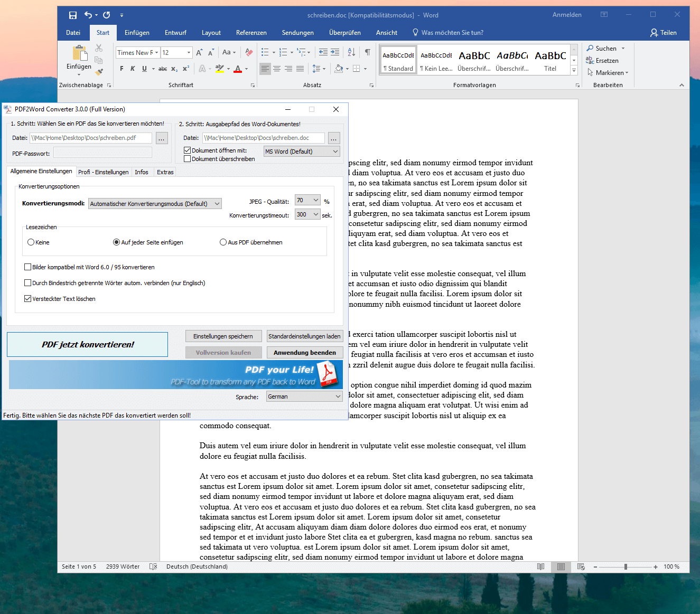The height and width of the screenshot is (614, 700).
Task: Sort text with the A-Z icon
Action: point(351,52)
